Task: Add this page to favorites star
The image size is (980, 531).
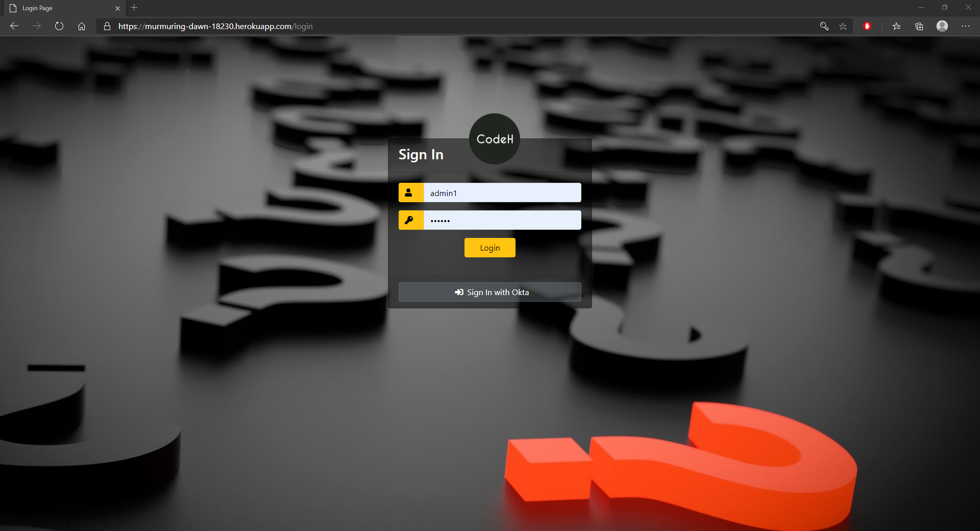Action: (843, 26)
